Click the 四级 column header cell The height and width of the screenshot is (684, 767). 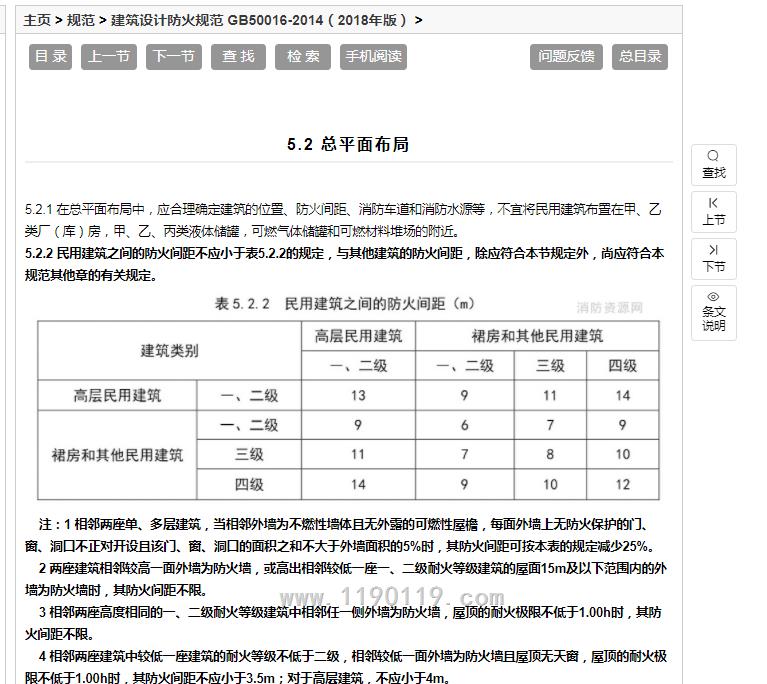pos(623,365)
